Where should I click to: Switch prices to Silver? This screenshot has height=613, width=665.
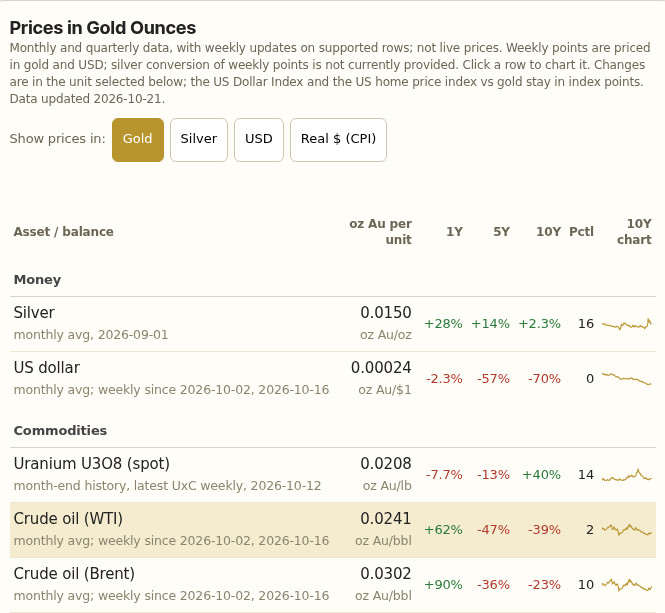199,140
